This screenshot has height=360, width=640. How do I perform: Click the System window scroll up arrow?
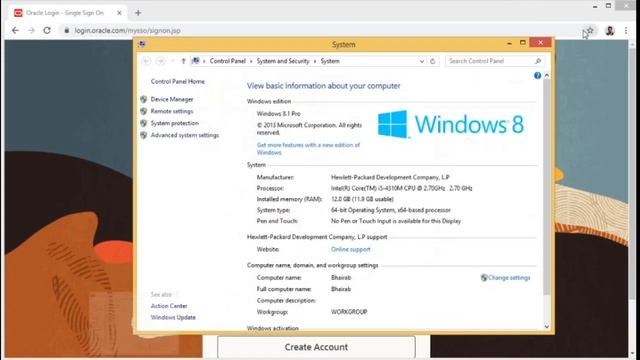pos(547,76)
